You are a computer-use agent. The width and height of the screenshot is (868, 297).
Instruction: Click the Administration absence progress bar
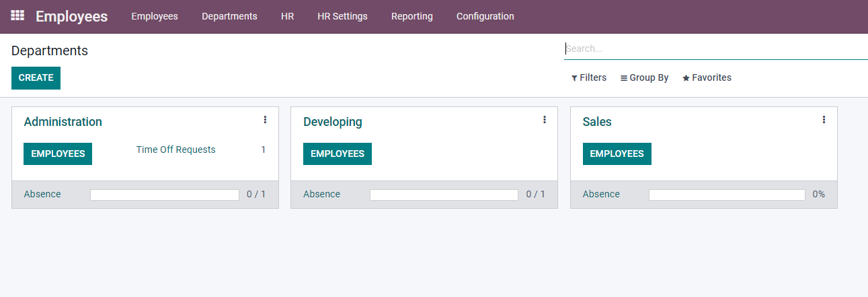[x=165, y=195]
